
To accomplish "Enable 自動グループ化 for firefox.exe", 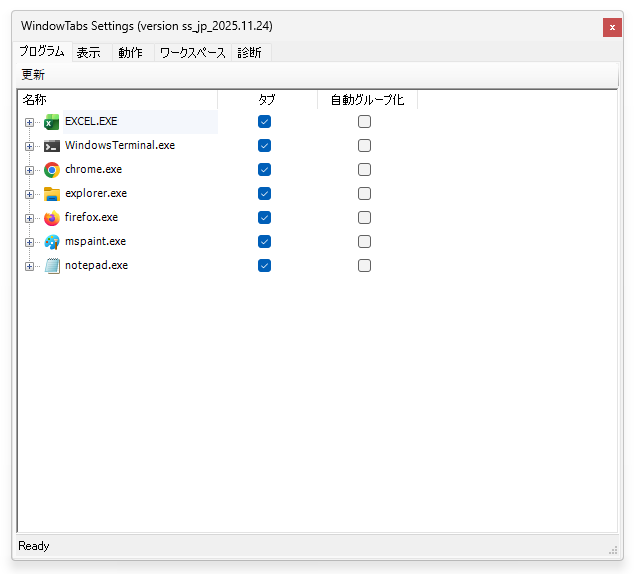I will 365,218.
